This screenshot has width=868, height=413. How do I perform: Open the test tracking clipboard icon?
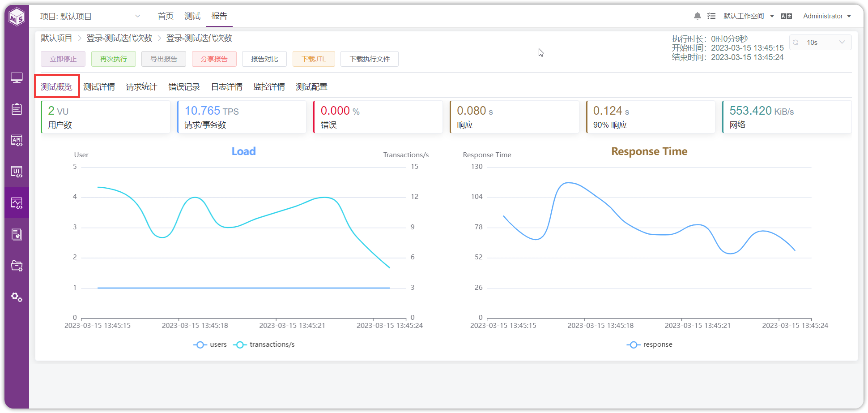17,109
